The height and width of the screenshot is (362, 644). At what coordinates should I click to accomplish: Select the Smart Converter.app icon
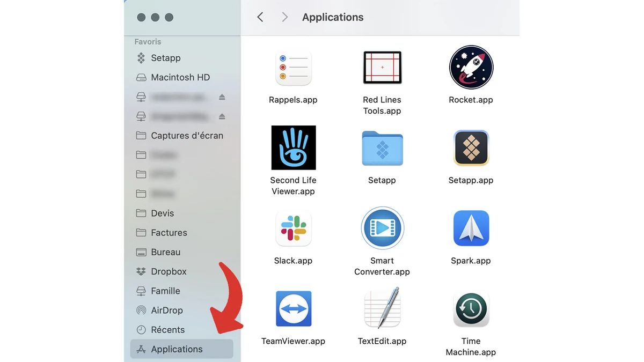coord(382,228)
